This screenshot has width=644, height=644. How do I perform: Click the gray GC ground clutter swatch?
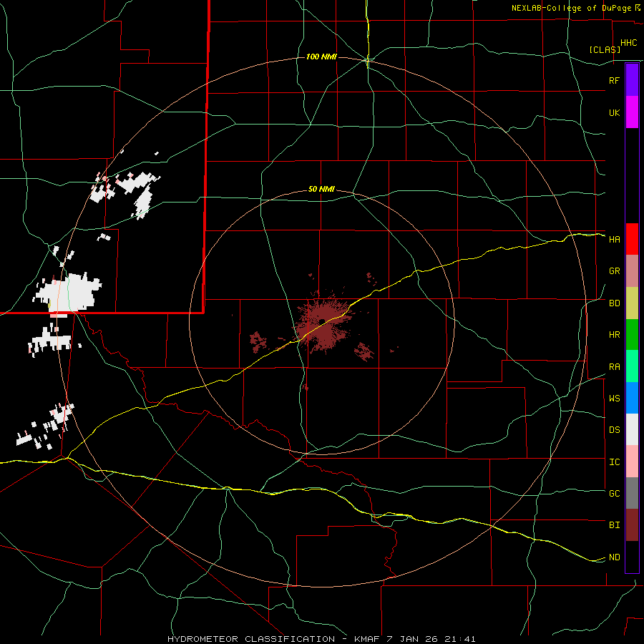click(x=632, y=493)
